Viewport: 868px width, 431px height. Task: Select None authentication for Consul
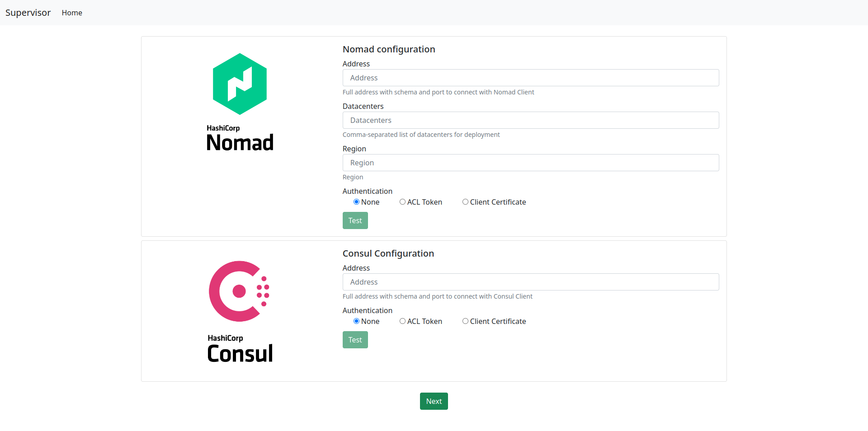coord(356,321)
